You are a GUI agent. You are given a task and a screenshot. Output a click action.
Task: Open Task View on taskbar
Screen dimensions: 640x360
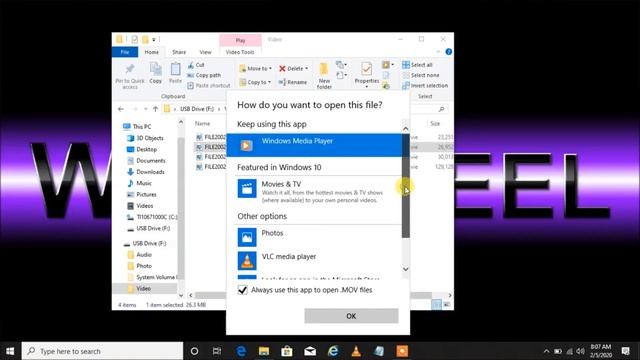(217, 351)
